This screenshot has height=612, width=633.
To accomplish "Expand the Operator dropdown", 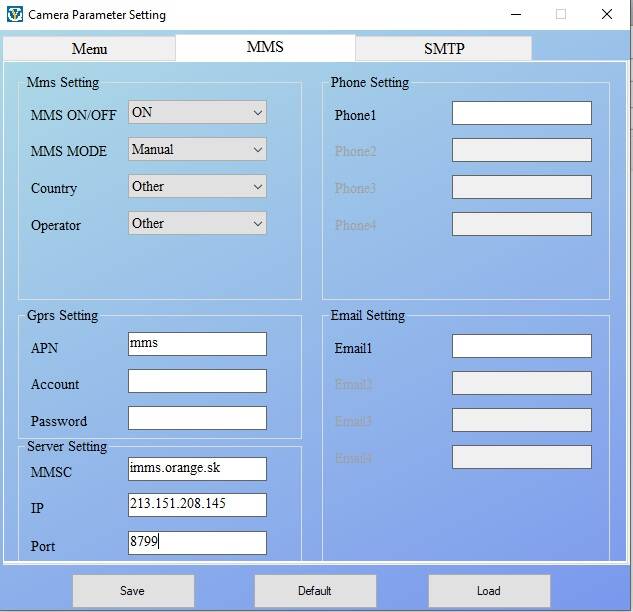I will point(197,224).
